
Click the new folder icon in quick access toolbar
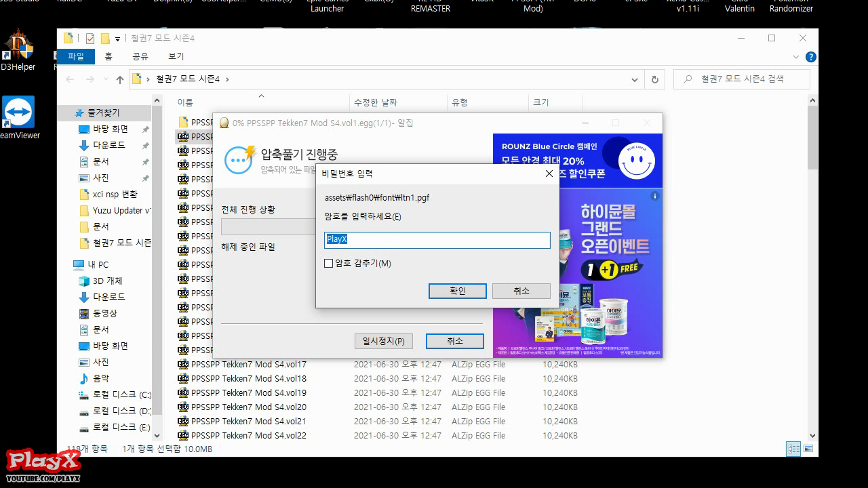click(105, 39)
